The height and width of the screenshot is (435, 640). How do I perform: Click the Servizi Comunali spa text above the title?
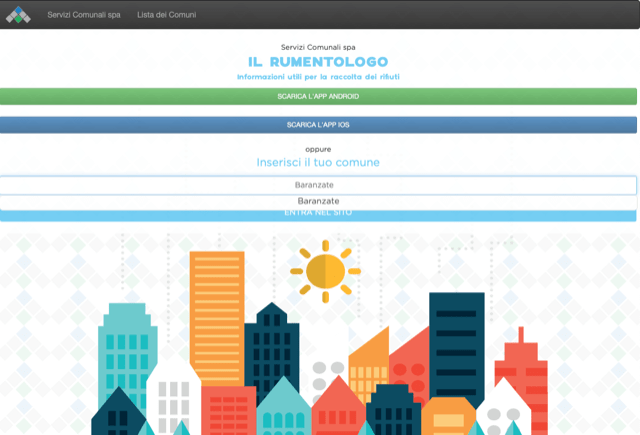coord(318,47)
